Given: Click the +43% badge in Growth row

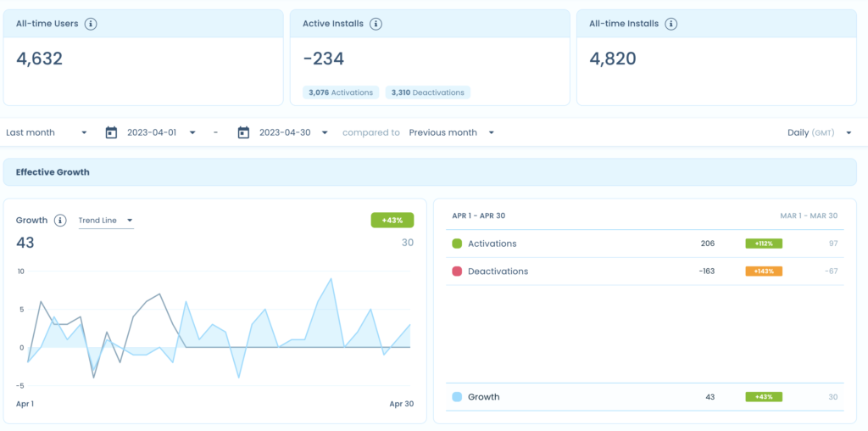Looking at the screenshot, I should [x=764, y=397].
